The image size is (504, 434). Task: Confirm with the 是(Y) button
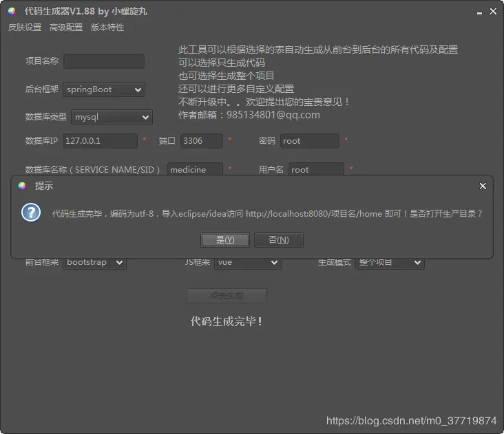225,240
